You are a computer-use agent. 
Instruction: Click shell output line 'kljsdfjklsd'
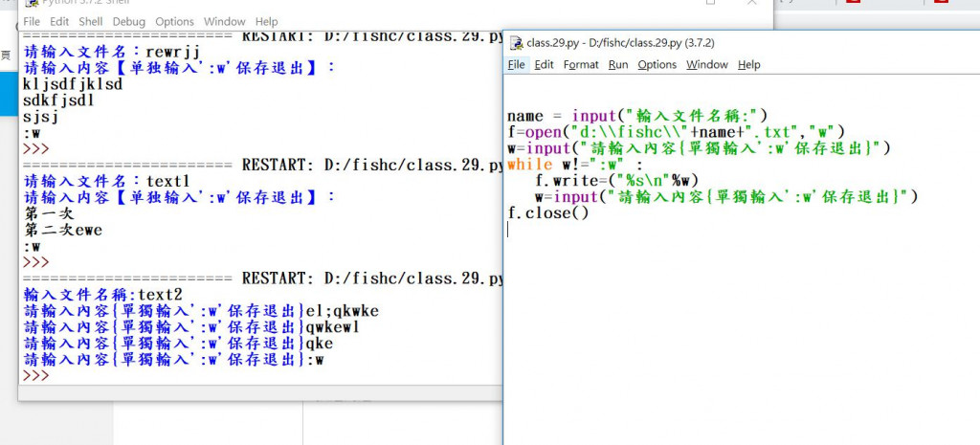pyautogui.click(x=73, y=84)
